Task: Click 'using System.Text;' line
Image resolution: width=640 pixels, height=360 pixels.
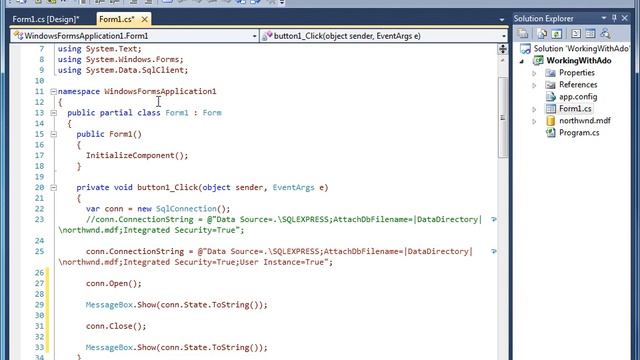Action: pos(100,49)
